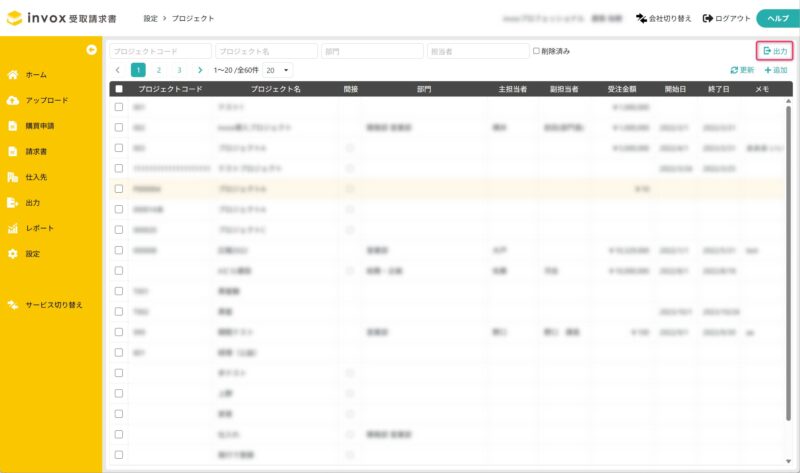This screenshot has width=800, height=473.
Task: Focus the プロジェクトコード filter field
Action: [160, 51]
